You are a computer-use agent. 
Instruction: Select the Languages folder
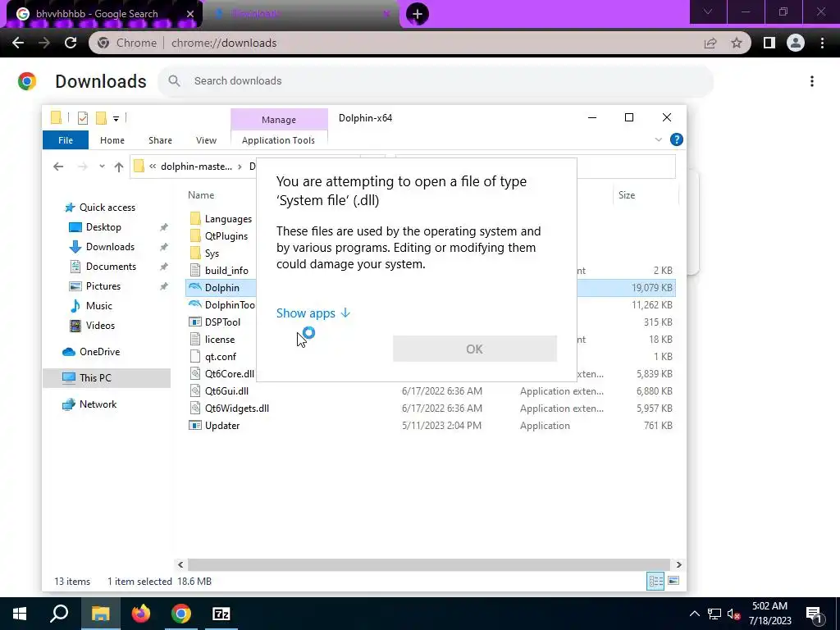228,219
